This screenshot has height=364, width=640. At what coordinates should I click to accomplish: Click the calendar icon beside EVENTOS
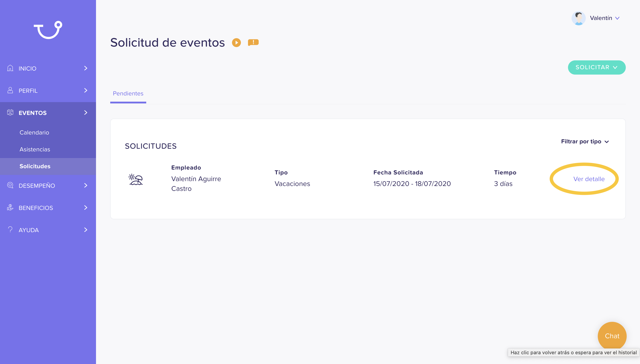tap(10, 113)
